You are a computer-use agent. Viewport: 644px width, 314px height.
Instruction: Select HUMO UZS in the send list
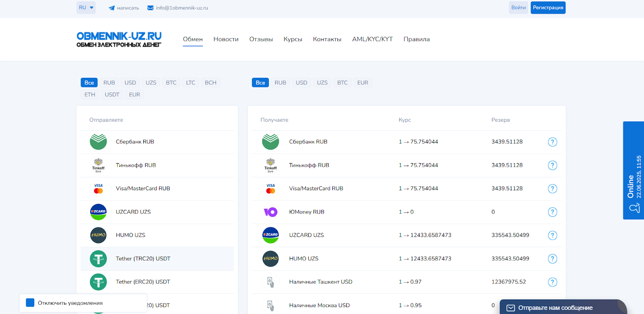pyautogui.click(x=157, y=235)
